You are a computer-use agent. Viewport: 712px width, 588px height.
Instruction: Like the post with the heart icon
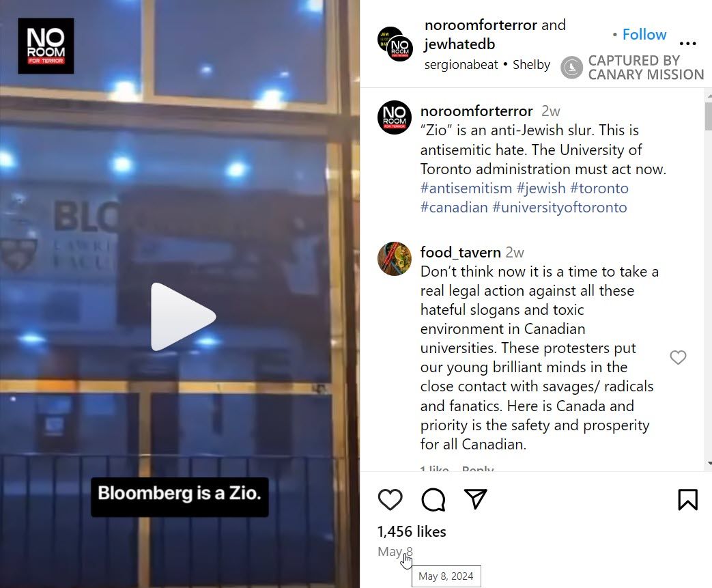(390, 499)
